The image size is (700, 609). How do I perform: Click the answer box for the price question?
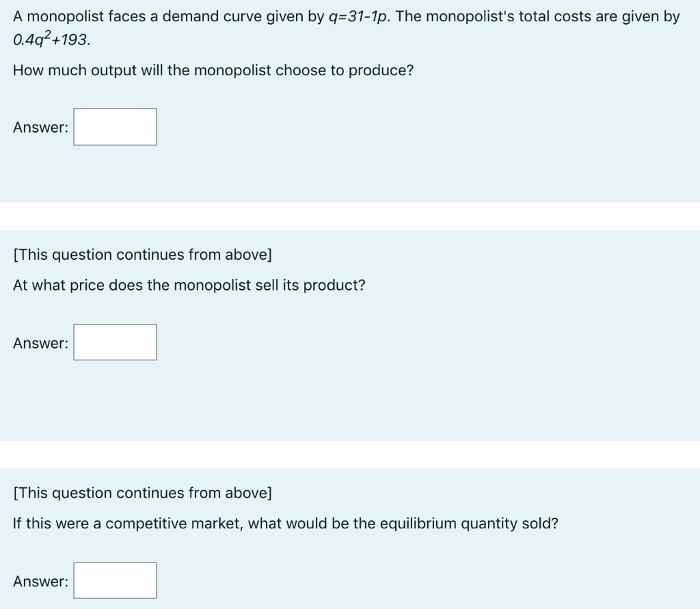pyautogui.click(x=114, y=342)
